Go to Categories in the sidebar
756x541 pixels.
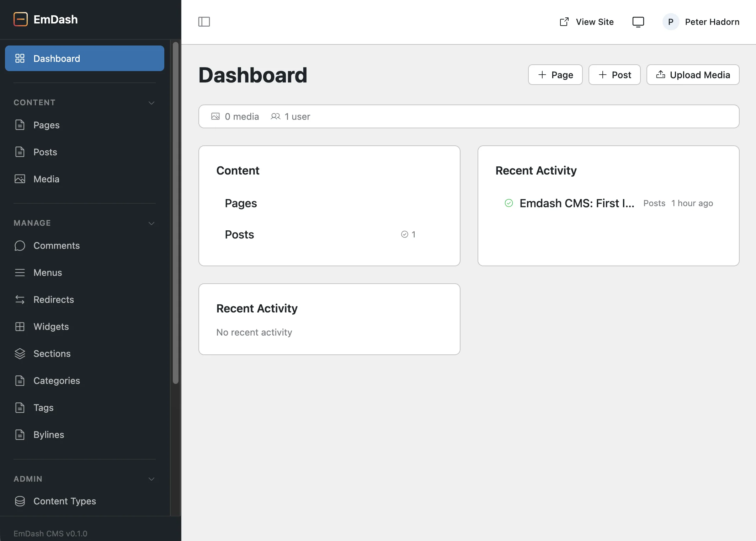57,381
